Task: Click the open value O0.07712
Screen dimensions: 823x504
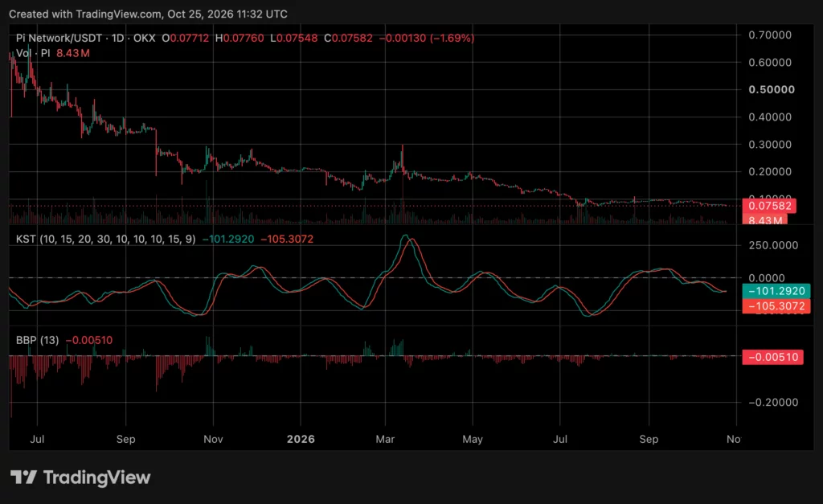Action: click(x=186, y=39)
